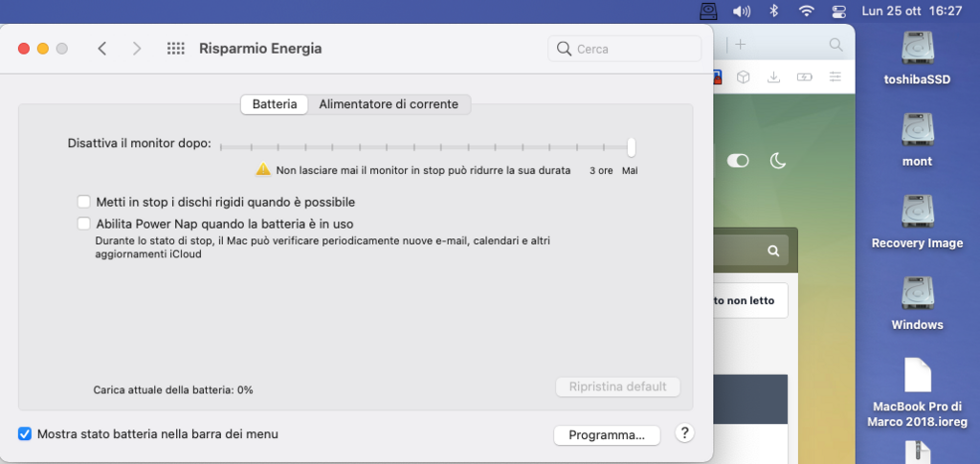980x464 pixels.
Task: Switch to Alimentatore di corrente tab
Action: [x=389, y=104]
